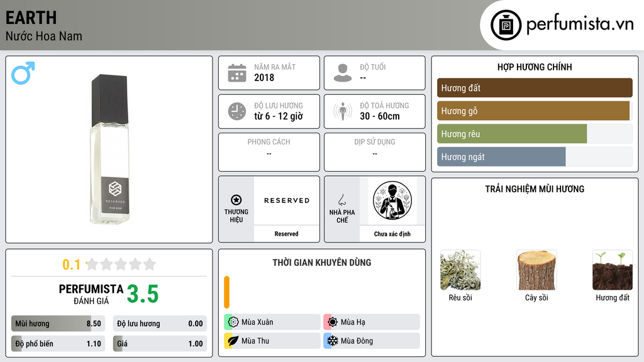644x362 pixels.
Task: Click the Nước Hoa Nam subtitle
Action: pos(44,36)
